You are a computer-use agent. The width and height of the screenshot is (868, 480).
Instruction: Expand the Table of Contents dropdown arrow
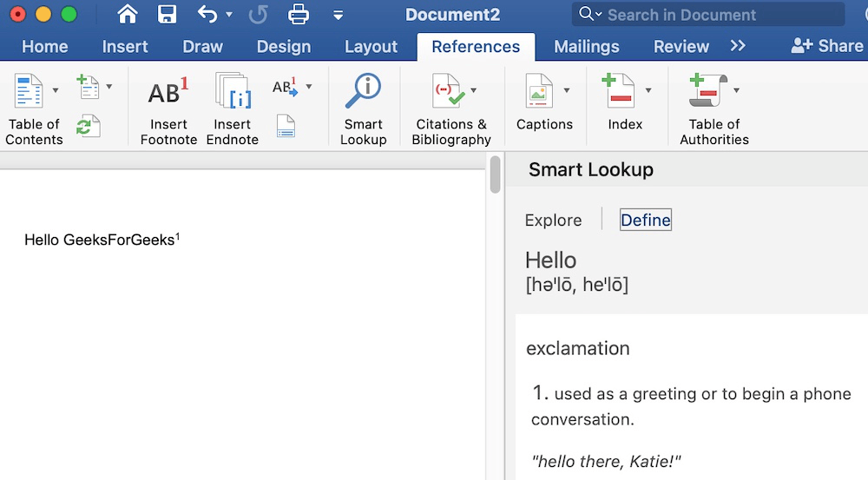56,90
